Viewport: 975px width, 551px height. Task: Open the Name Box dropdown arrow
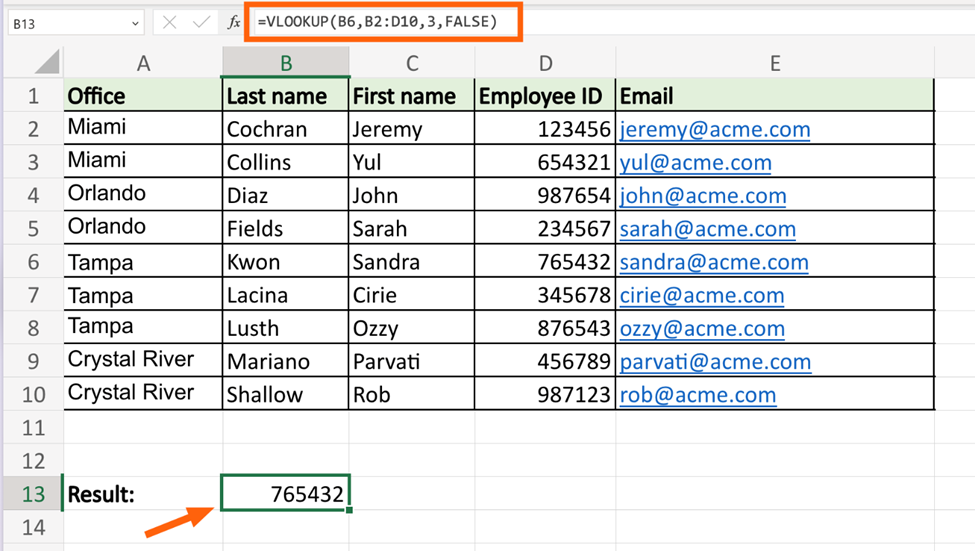[135, 23]
